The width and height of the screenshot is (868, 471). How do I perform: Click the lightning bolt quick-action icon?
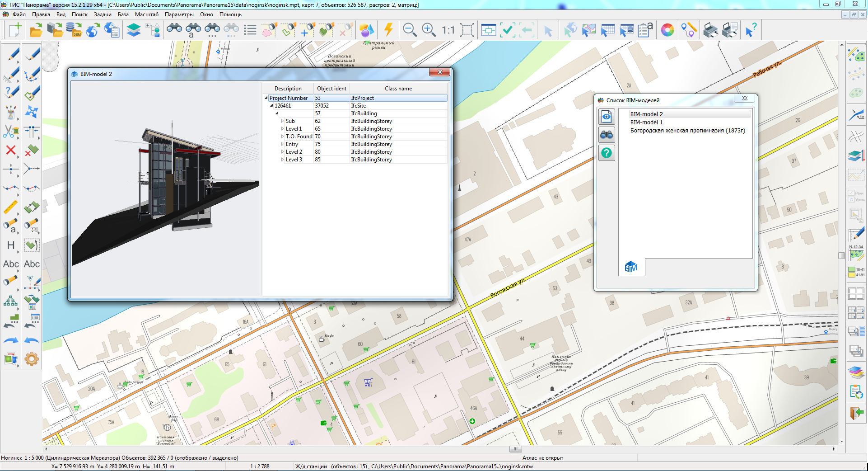click(x=388, y=30)
